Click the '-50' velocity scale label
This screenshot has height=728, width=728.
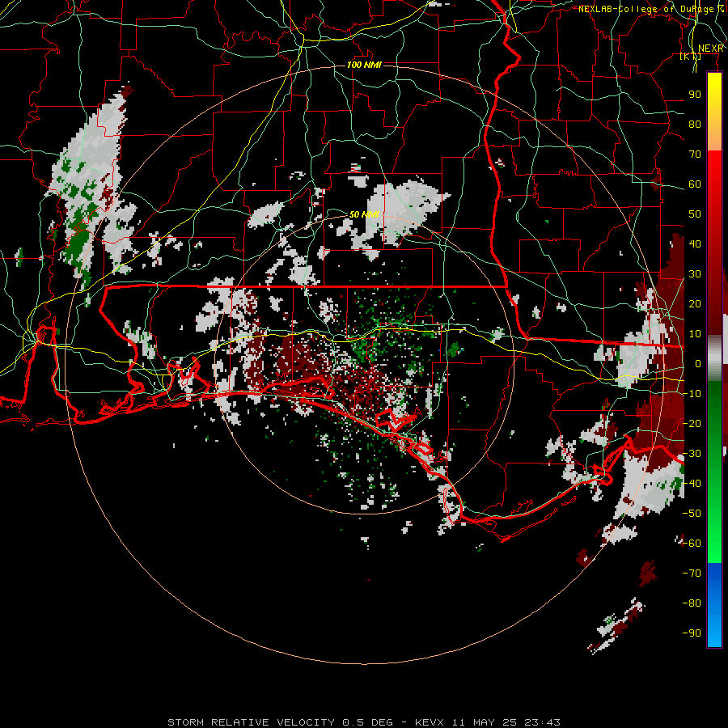[x=692, y=513]
